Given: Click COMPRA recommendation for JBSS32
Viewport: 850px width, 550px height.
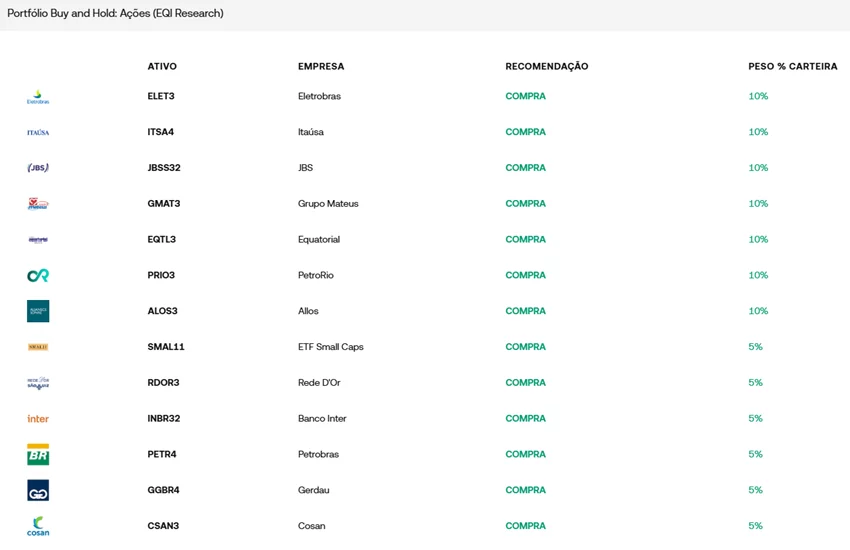Looking at the screenshot, I should (525, 167).
